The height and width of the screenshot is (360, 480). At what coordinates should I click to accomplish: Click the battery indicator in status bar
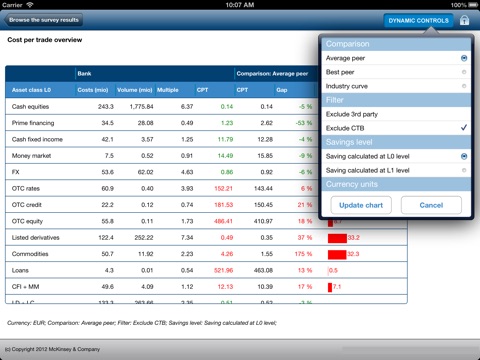pos(473,5)
